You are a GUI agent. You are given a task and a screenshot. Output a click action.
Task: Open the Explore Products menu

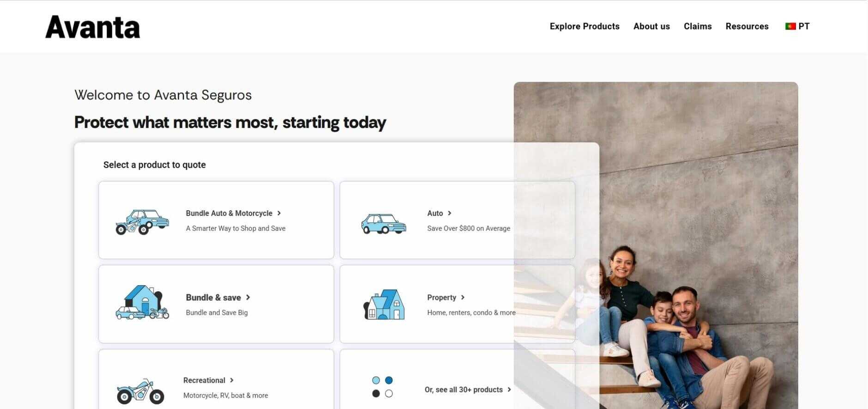585,26
